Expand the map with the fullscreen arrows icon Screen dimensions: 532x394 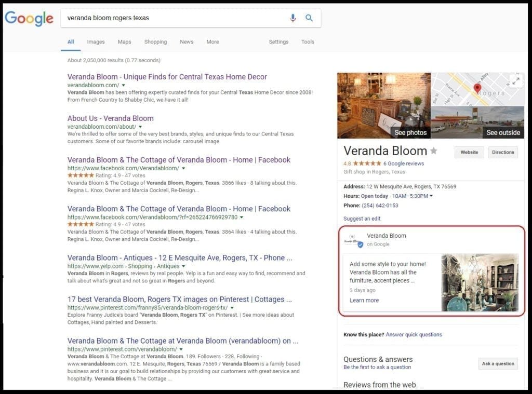(x=516, y=81)
